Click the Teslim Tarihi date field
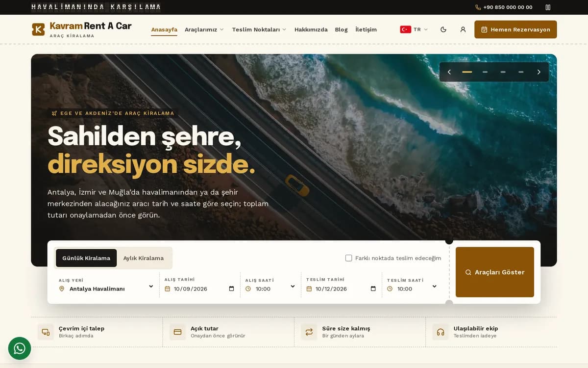Viewport: 588px width, 368px height. [342, 289]
